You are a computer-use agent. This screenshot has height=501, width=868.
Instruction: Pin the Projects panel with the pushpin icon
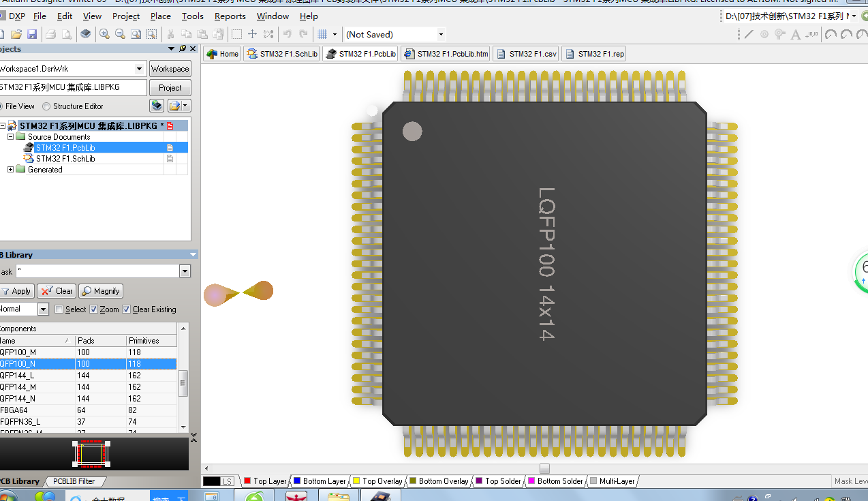(x=183, y=48)
